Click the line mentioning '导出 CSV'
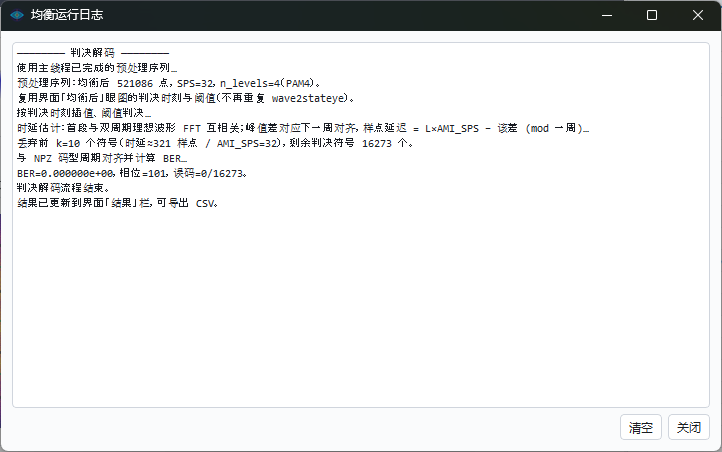The image size is (722, 452). coord(117,203)
